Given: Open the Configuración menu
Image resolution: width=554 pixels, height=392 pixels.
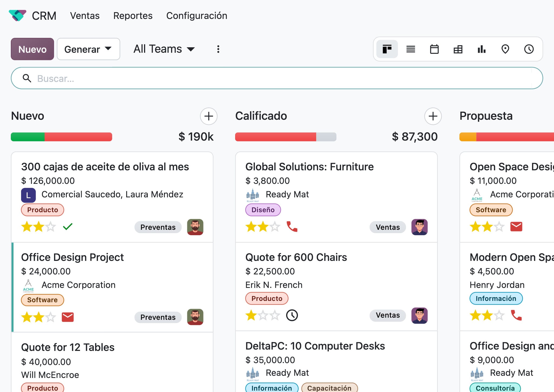Looking at the screenshot, I should pyautogui.click(x=197, y=16).
